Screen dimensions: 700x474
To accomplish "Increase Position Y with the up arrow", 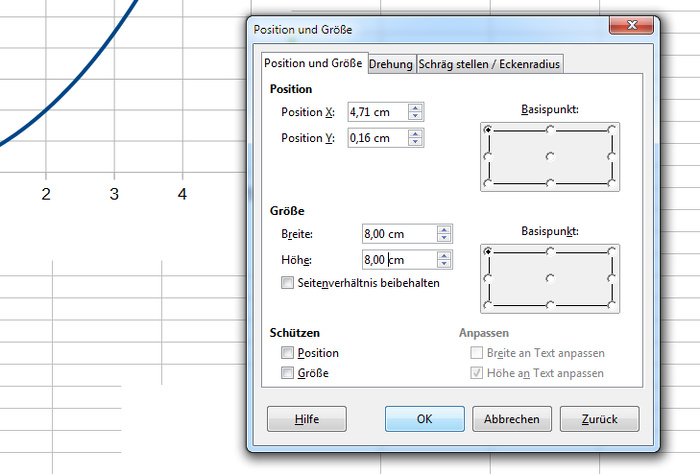I will point(415,134).
